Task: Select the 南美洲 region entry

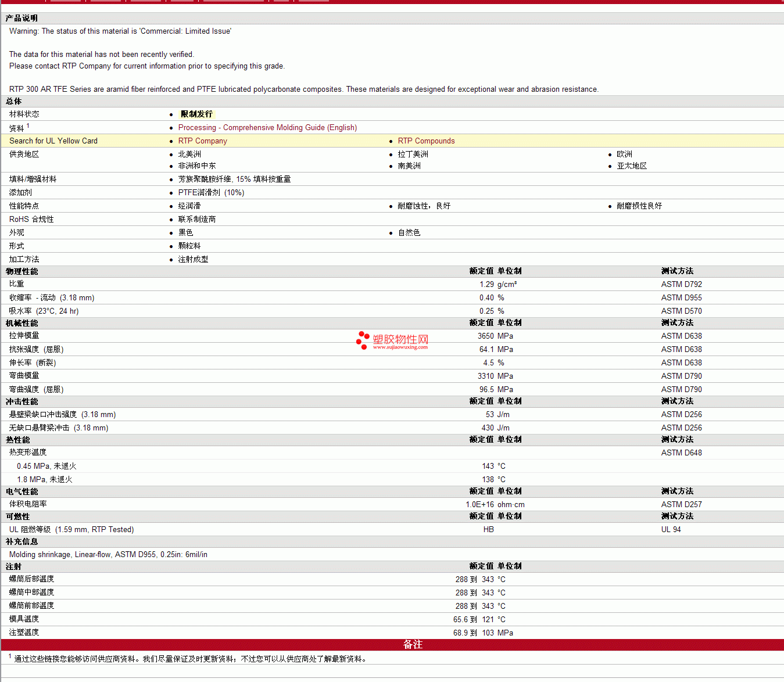Action: 409,166
